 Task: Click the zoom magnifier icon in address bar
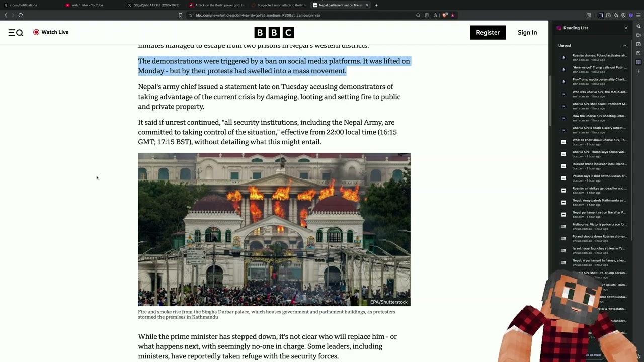click(x=418, y=15)
